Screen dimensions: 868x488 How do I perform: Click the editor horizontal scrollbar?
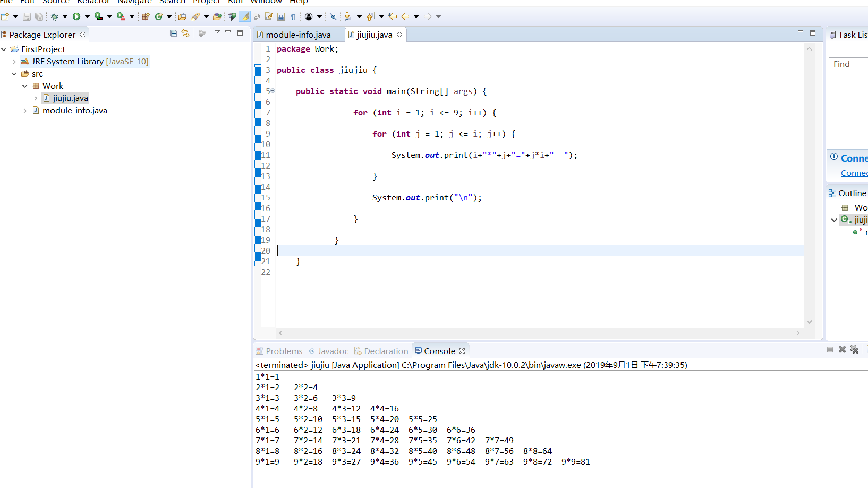click(539, 333)
